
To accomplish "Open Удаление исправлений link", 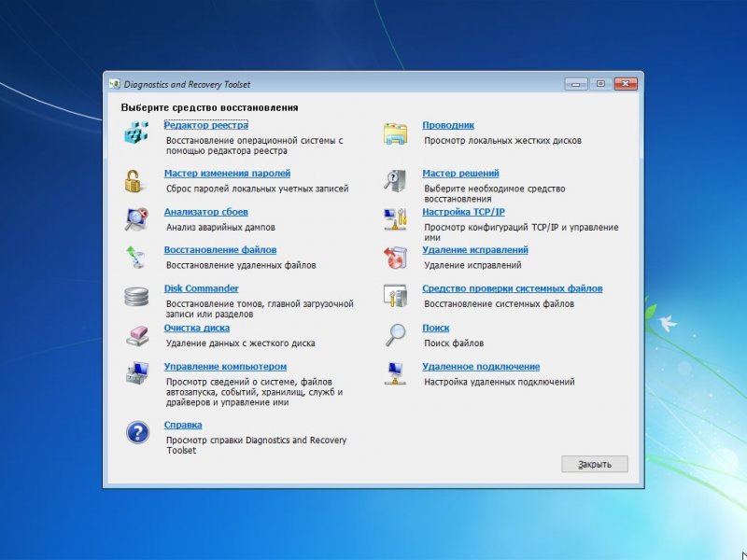I will tap(475, 250).
